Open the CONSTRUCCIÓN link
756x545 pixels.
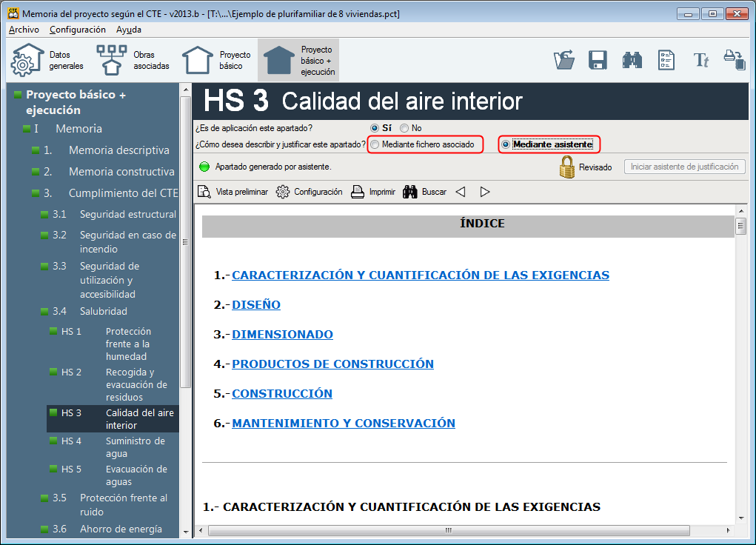(x=282, y=393)
